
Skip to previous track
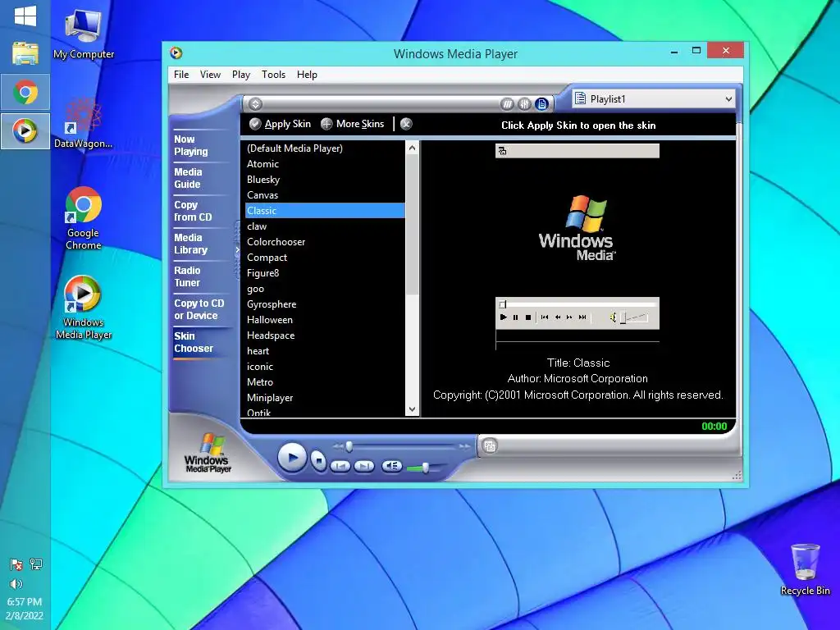(340, 467)
